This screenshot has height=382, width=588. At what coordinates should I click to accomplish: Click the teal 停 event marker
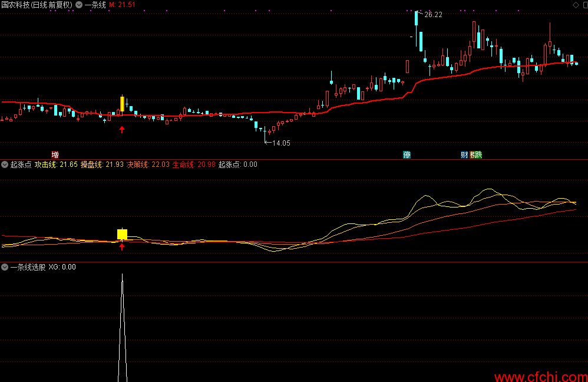pyautogui.click(x=407, y=154)
